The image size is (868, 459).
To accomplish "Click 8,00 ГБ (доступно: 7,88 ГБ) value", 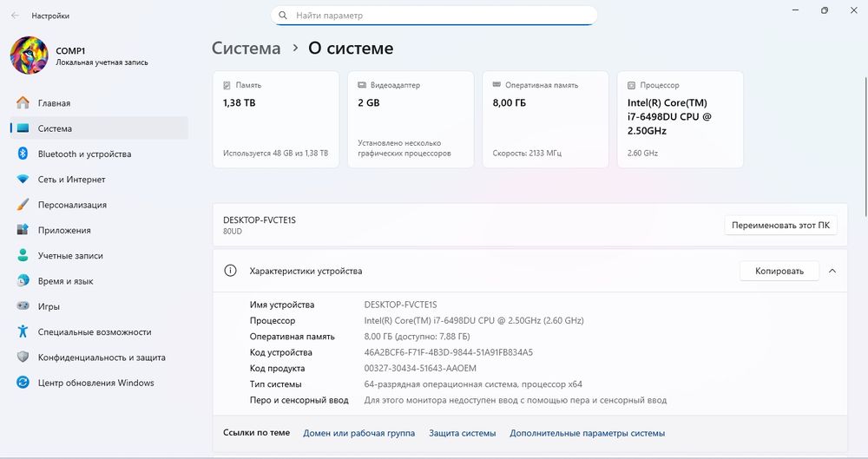I will (417, 337).
